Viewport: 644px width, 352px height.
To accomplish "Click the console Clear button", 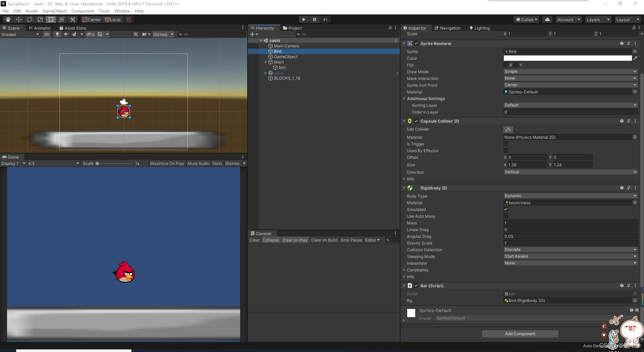I will tap(254, 240).
